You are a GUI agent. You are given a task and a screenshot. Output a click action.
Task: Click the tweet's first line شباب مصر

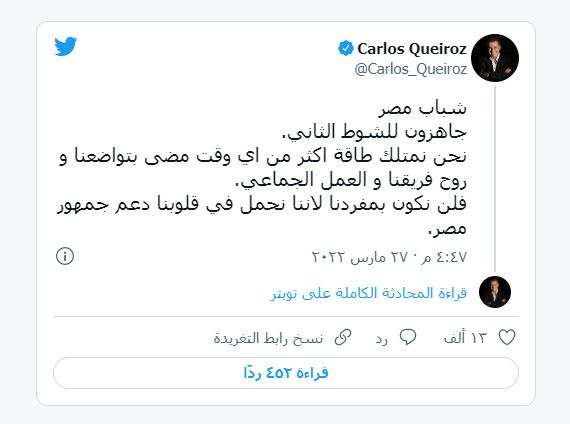click(x=422, y=108)
